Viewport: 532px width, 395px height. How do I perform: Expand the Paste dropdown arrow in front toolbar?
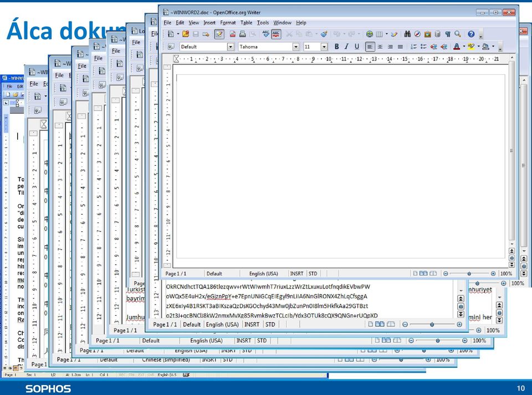(316, 34)
